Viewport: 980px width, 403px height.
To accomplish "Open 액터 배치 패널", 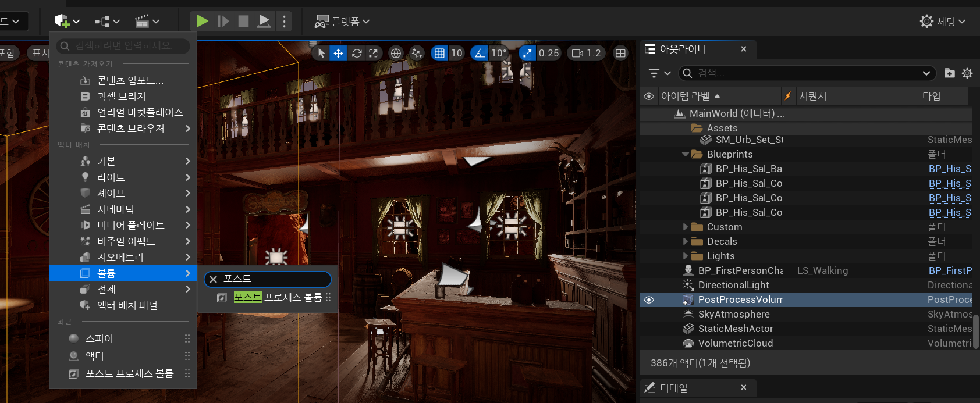I will click(x=123, y=305).
